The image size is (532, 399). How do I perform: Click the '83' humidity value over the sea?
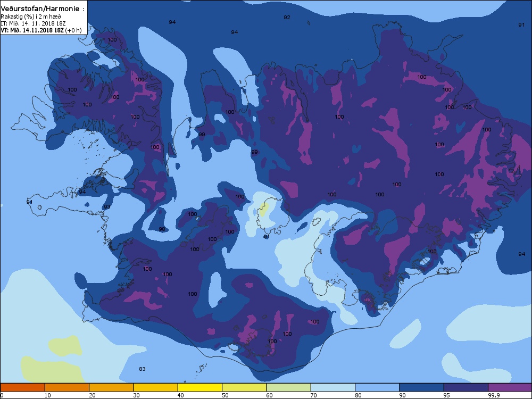(142, 369)
